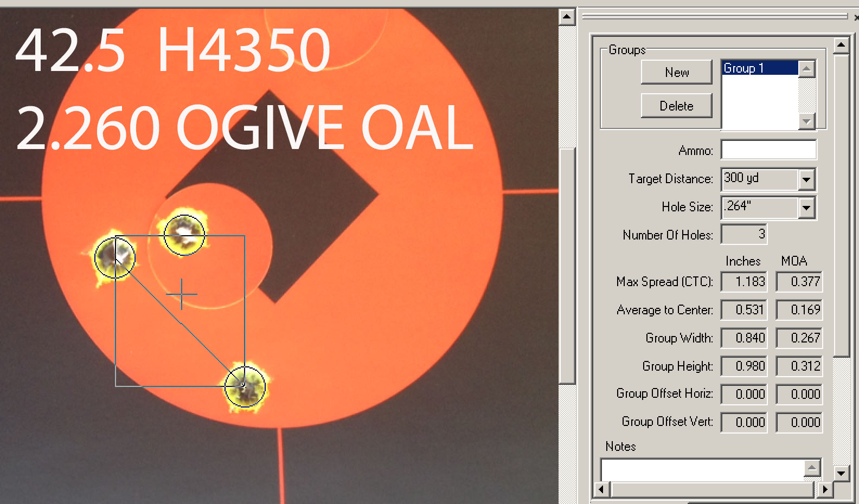Open the Hole Size dropdown arrow
Image resolution: width=859 pixels, height=504 pixels.
point(806,208)
